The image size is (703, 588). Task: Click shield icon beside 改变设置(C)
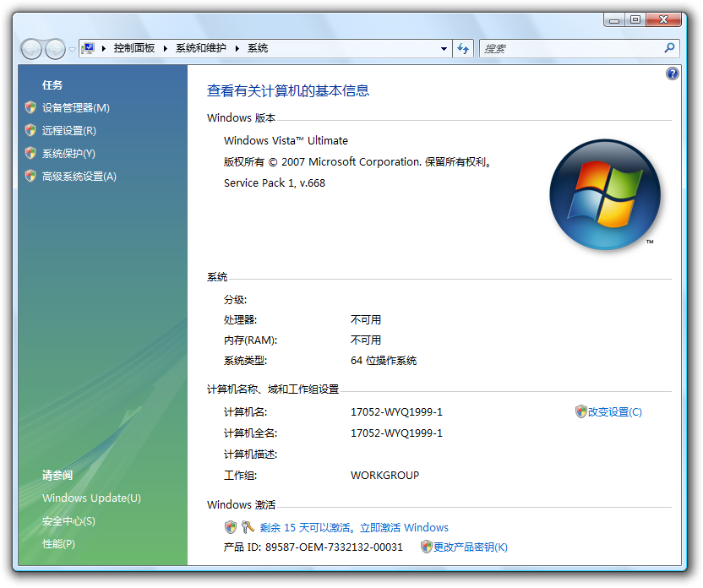(581, 411)
